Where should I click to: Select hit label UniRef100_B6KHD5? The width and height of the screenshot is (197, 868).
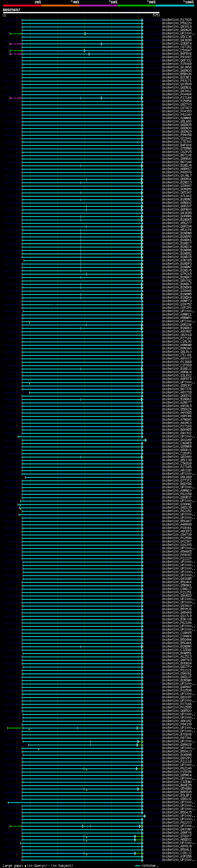(x=176, y=430)
